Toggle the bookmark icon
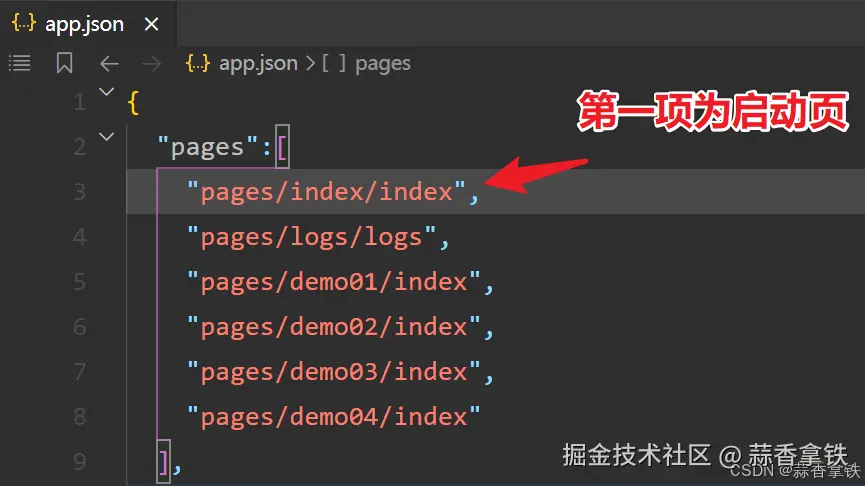 click(x=65, y=63)
